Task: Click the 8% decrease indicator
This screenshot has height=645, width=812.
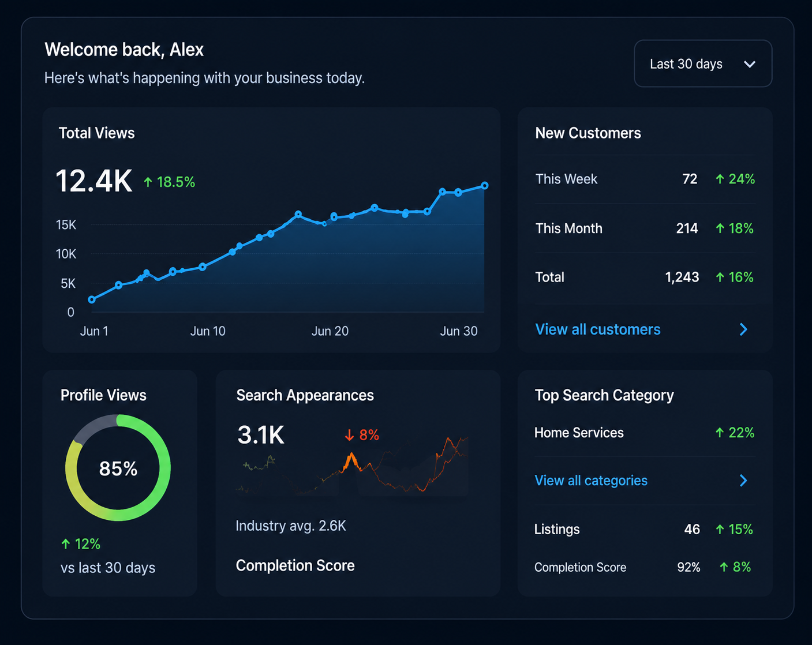Action: (x=362, y=435)
